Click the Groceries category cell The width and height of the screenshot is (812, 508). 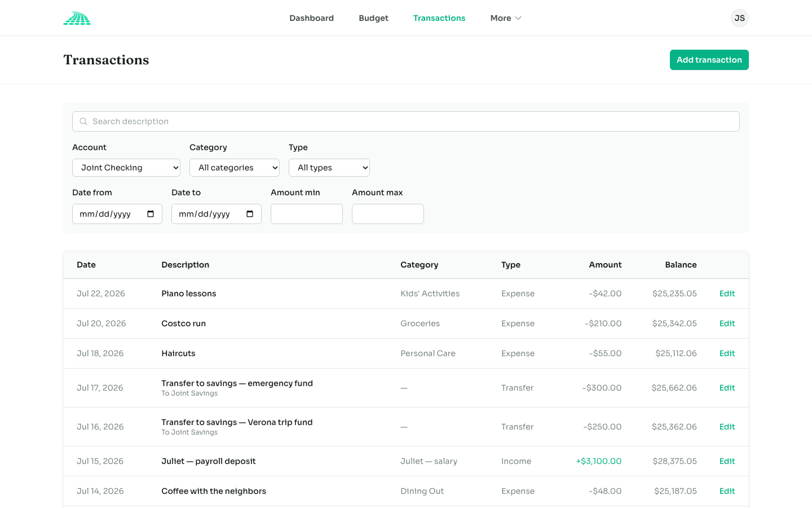[x=420, y=323]
